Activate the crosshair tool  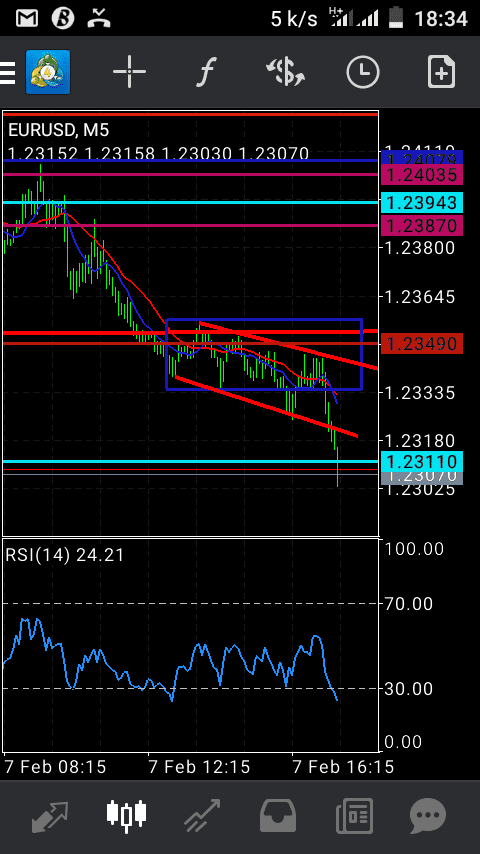coord(129,71)
